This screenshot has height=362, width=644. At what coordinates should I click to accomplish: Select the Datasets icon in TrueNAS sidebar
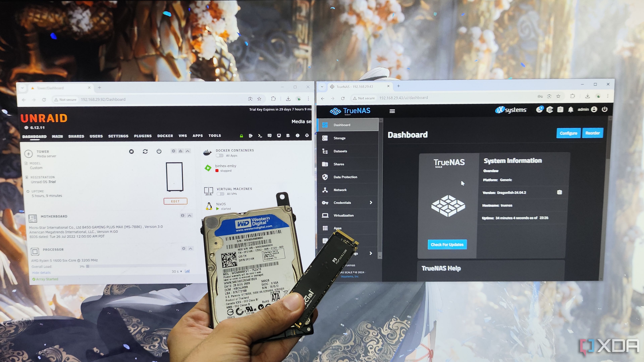click(x=325, y=151)
